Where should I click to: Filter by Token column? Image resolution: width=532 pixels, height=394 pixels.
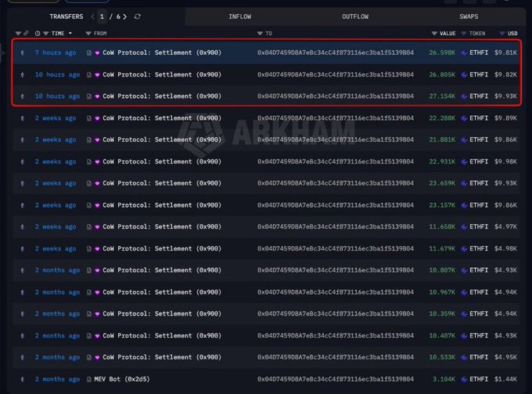[x=463, y=33]
